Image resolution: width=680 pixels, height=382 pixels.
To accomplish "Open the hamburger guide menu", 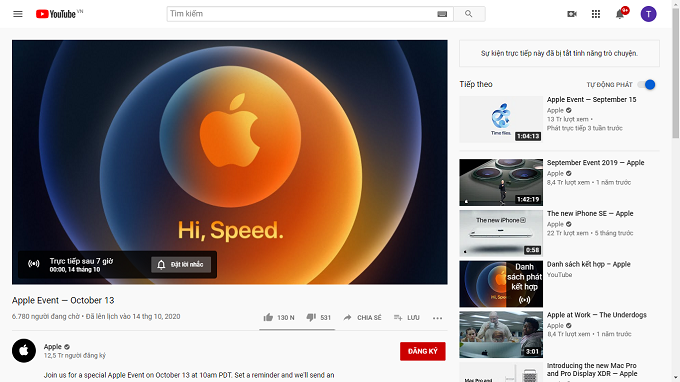I will pyautogui.click(x=18, y=14).
